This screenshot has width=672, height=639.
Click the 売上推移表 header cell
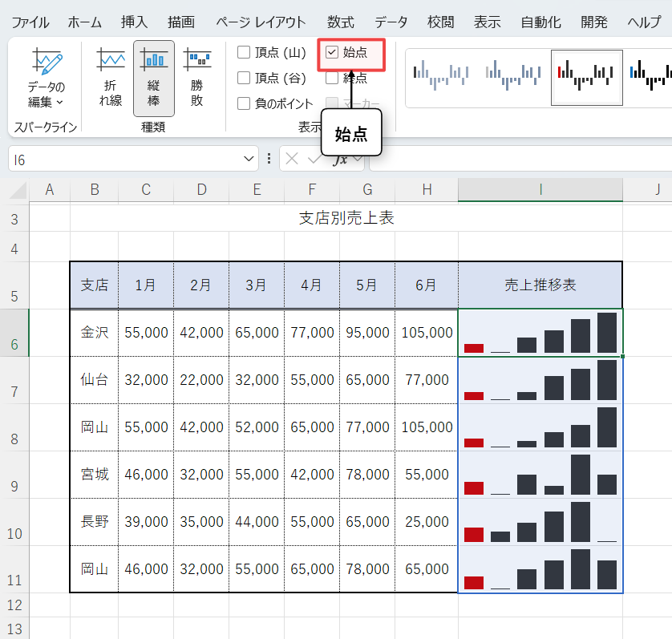click(x=540, y=285)
